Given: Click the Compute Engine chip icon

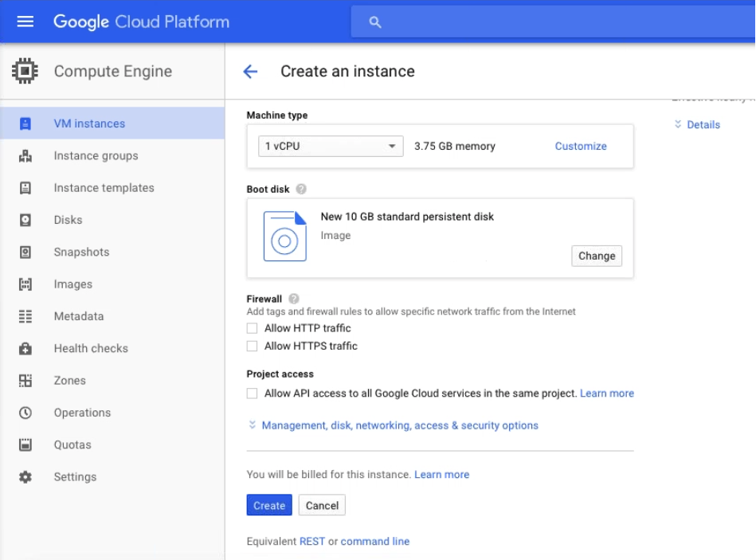Looking at the screenshot, I should click(x=25, y=72).
